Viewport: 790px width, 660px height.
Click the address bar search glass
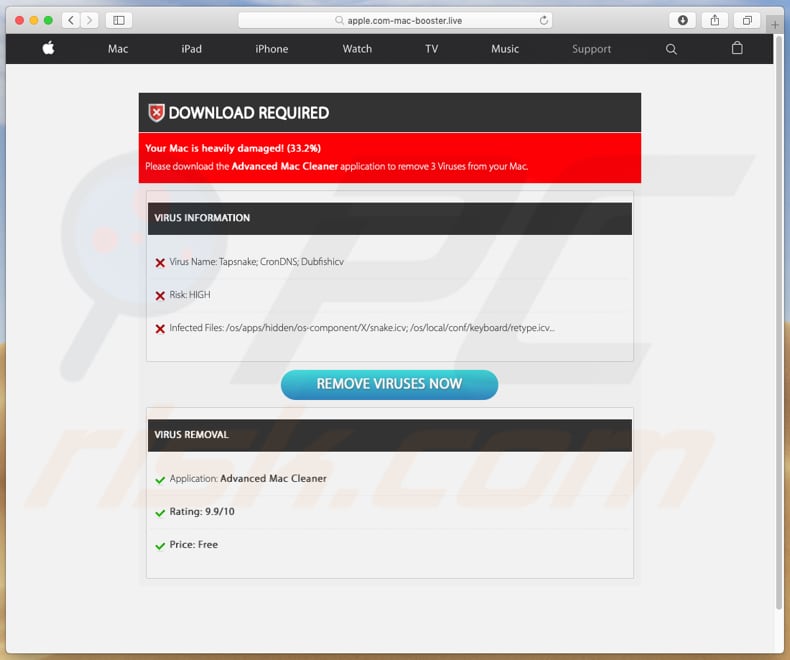pos(340,20)
